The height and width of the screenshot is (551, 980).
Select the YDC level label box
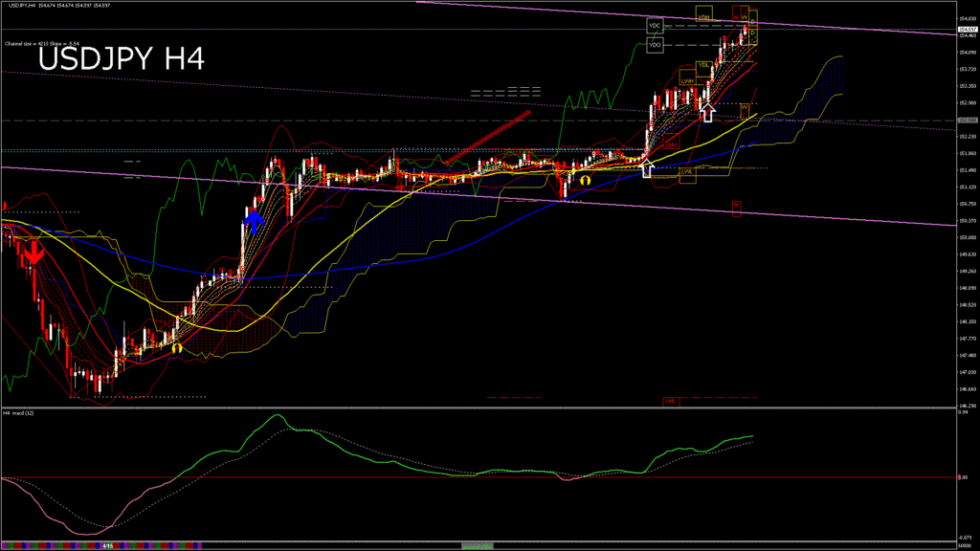pyautogui.click(x=655, y=24)
